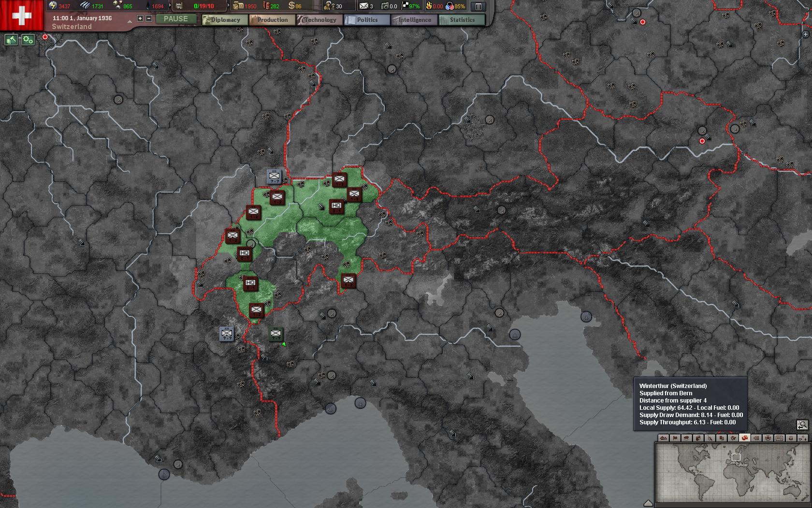Open the gears settings button below flag
812x508 pixels.
(28, 40)
